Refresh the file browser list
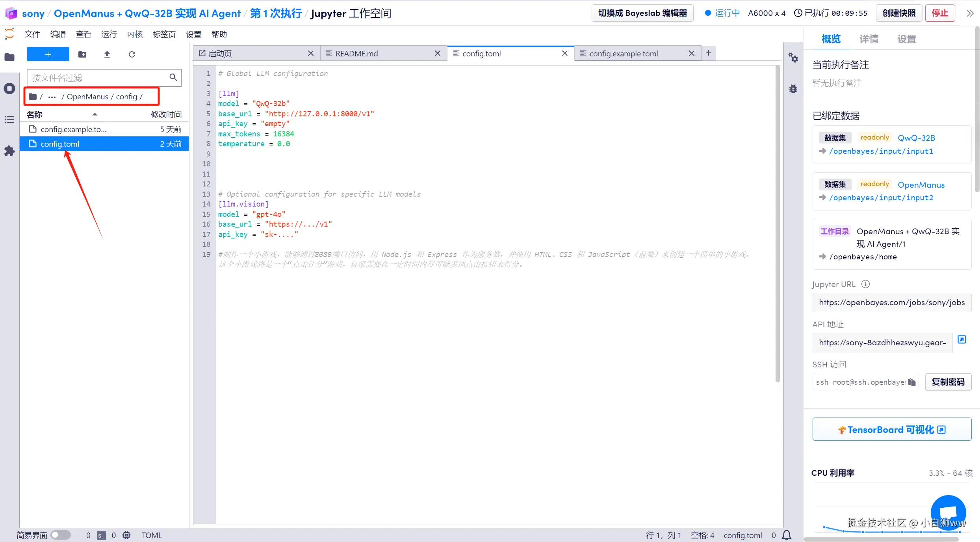 pyautogui.click(x=132, y=54)
